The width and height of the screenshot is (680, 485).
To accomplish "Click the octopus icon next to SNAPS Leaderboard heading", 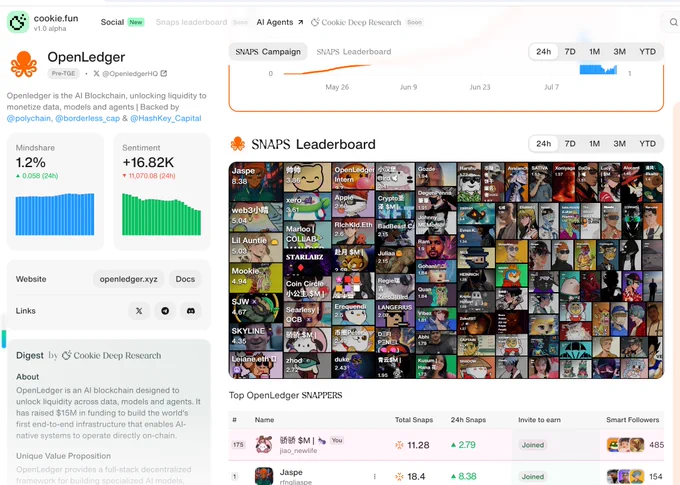I will [238, 144].
